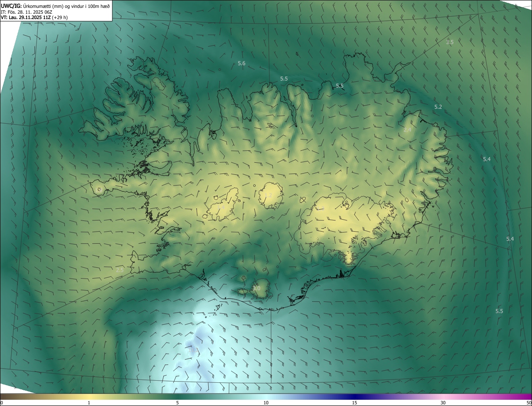Click the VT: Lau. 29.11.2025 11Z (+29 h) line

(34, 17)
